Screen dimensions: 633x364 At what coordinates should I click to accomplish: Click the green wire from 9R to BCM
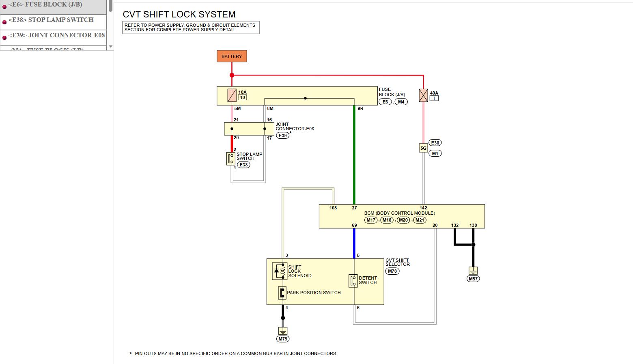pos(354,155)
